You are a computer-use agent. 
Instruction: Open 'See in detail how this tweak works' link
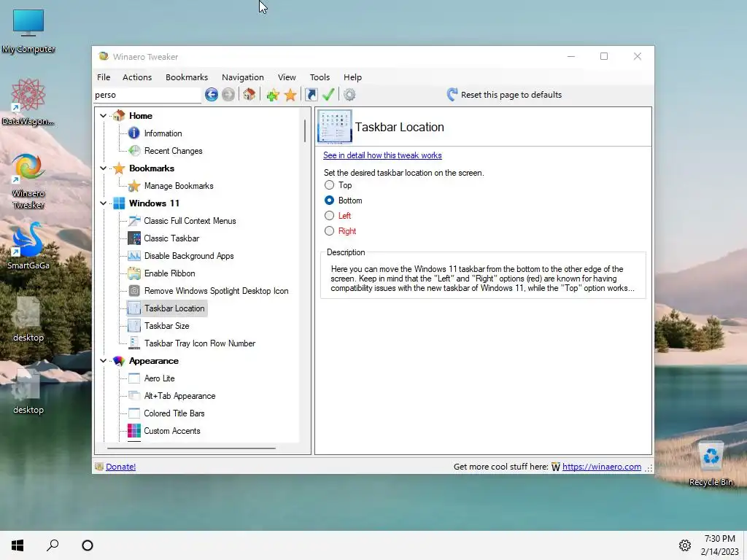[x=382, y=155]
